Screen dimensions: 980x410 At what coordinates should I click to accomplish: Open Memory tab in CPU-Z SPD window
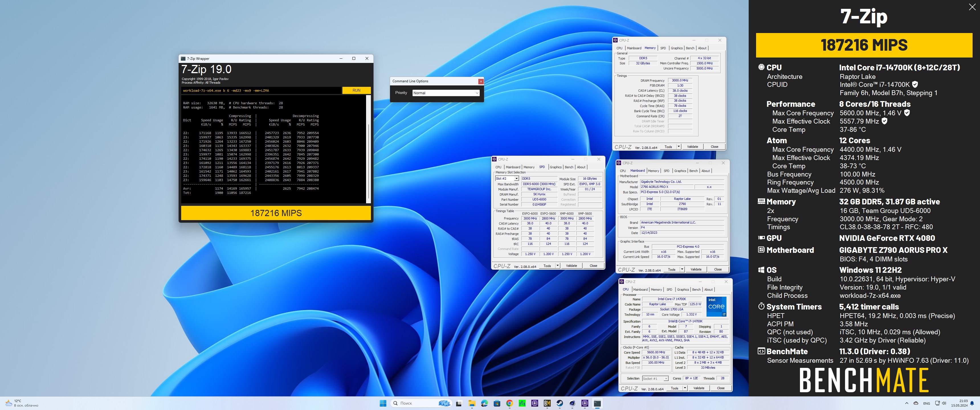[x=529, y=167]
